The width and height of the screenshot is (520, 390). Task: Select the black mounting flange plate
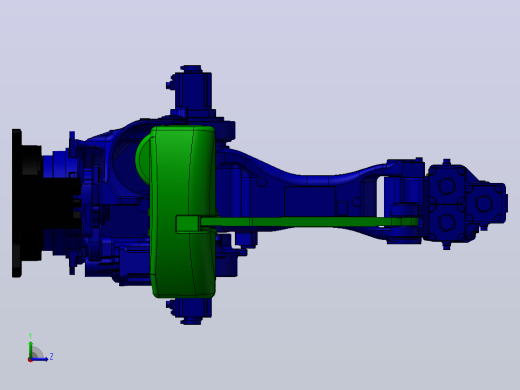click(x=17, y=203)
